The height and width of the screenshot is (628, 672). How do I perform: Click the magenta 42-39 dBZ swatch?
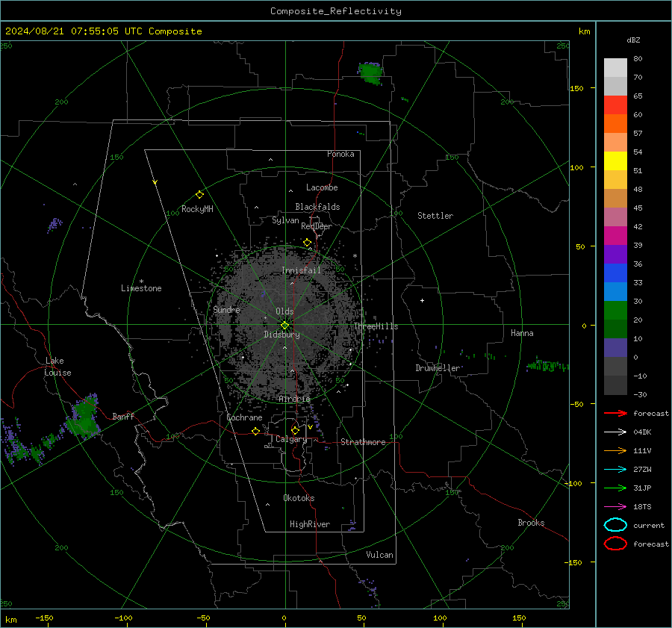tap(615, 235)
